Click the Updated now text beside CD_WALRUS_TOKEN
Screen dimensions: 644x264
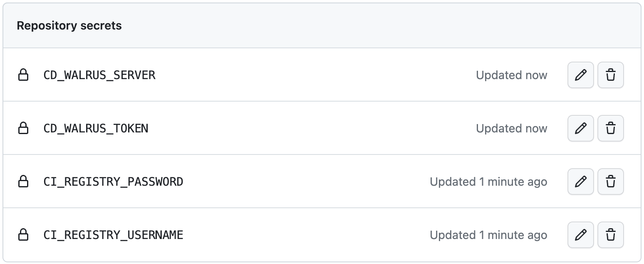(x=511, y=128)
